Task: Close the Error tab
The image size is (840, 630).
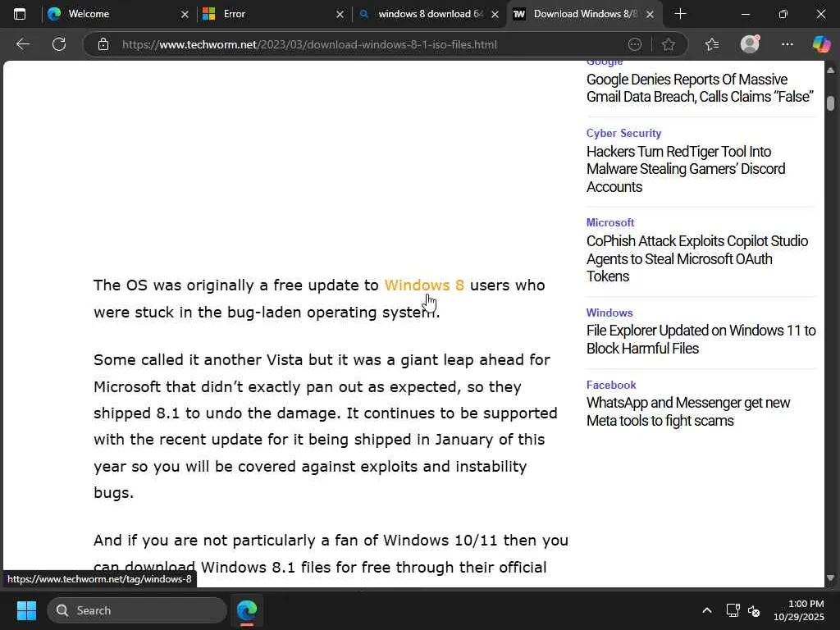Action: 340,15
